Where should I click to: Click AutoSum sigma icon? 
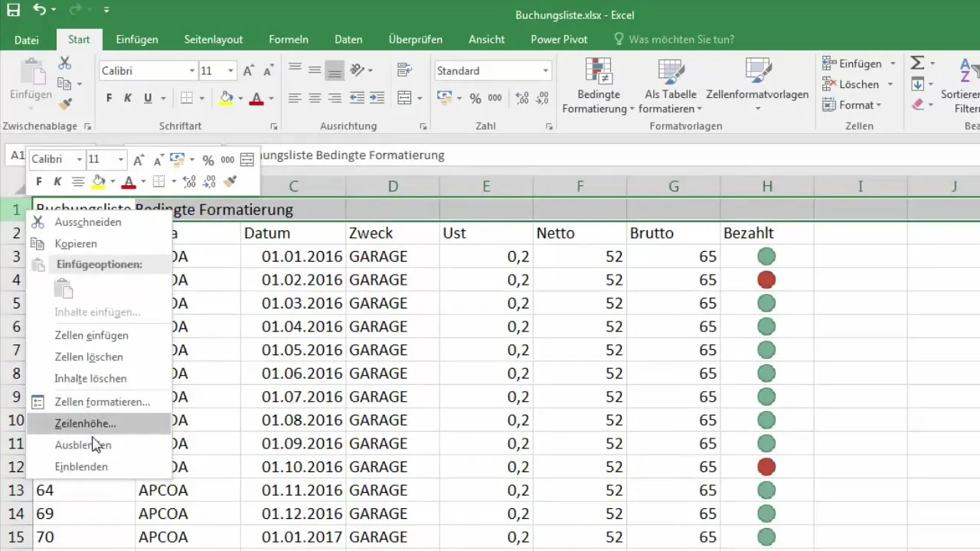pyautogui.click(x=917, y=63)
